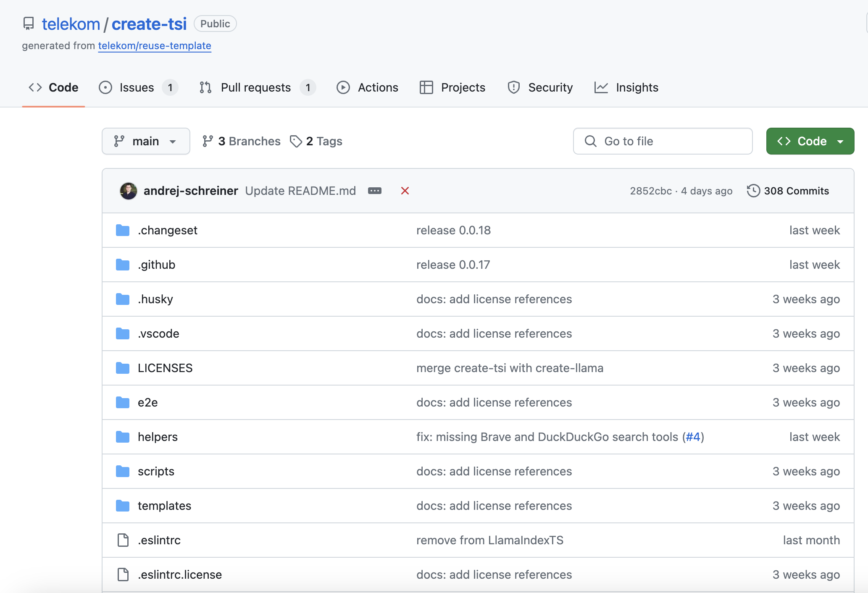Open the .changeset folder icon
Image resolution: width=868 pixels, height=593 pixels.
click(123, 230)
